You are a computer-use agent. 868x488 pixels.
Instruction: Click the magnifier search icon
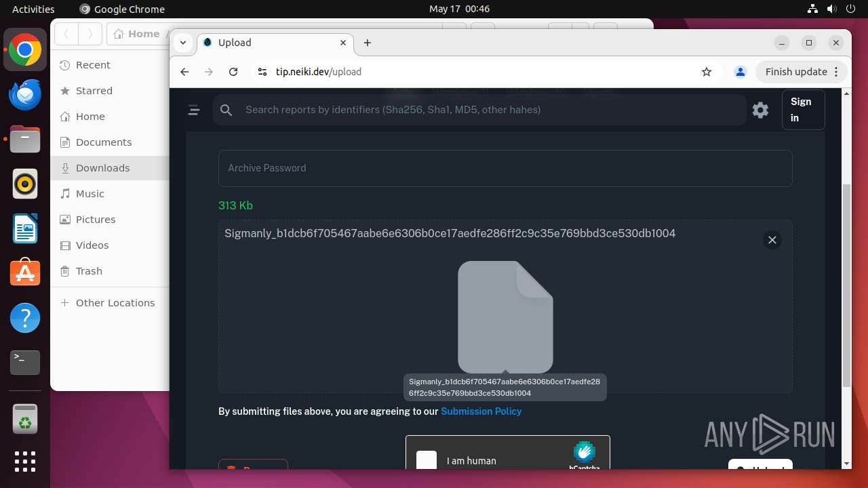tap(226, 110)
